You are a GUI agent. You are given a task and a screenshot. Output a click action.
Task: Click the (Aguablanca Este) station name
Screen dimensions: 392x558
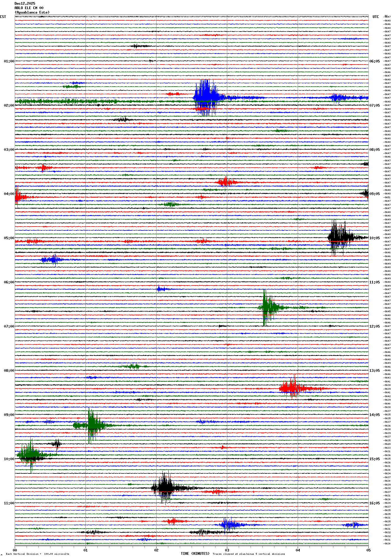coord(32,12)
